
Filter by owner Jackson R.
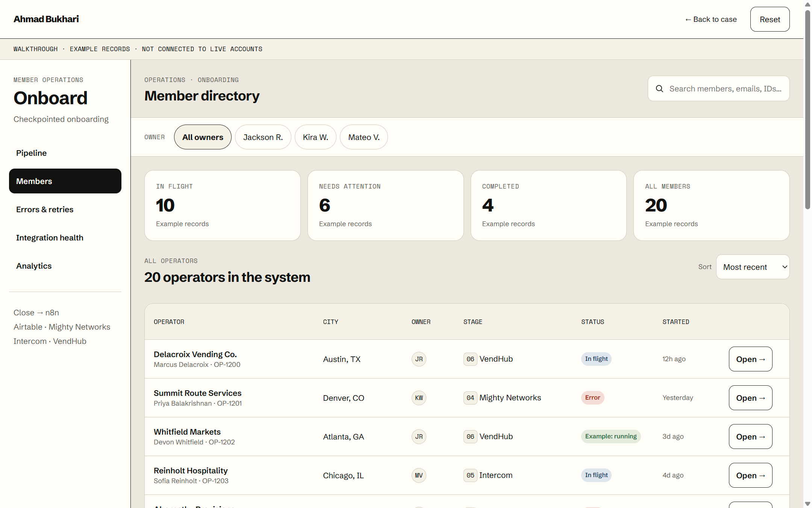[x=263, y=137]
